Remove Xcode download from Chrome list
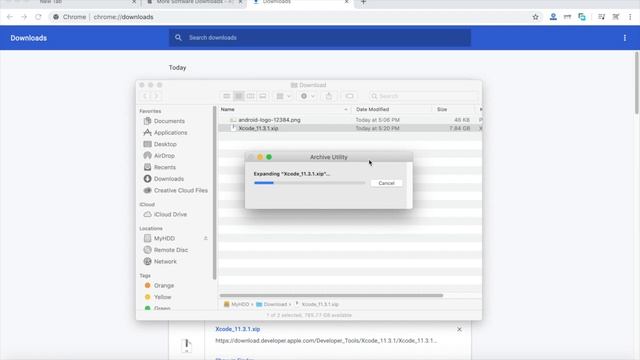The image size is (640, 360). pos(459,329)
